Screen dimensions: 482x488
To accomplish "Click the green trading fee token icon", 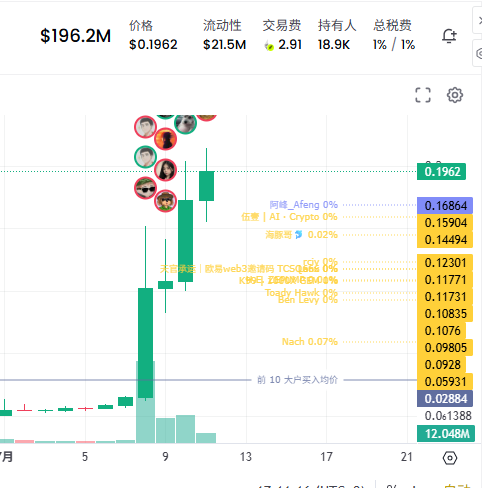I will click(x=269, y=46).
